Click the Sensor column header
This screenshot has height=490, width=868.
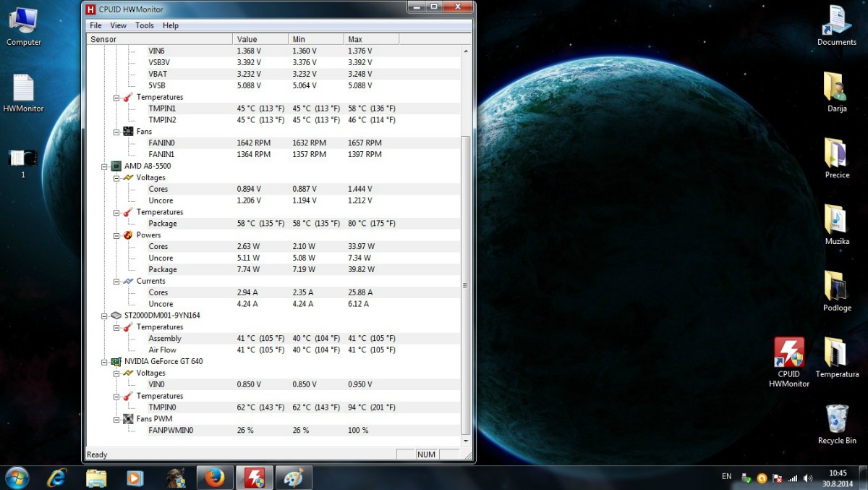[x=159, y=39]
